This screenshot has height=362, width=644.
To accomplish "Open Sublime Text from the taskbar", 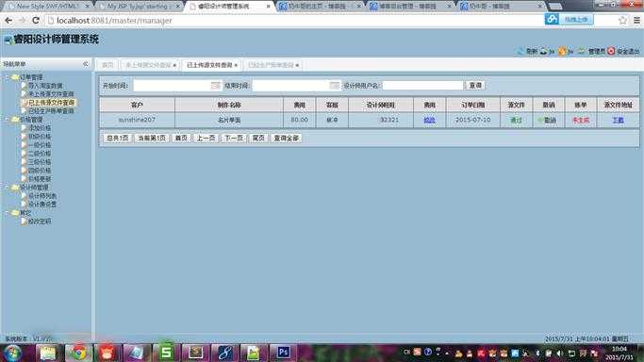I will (x=195, y=353).
